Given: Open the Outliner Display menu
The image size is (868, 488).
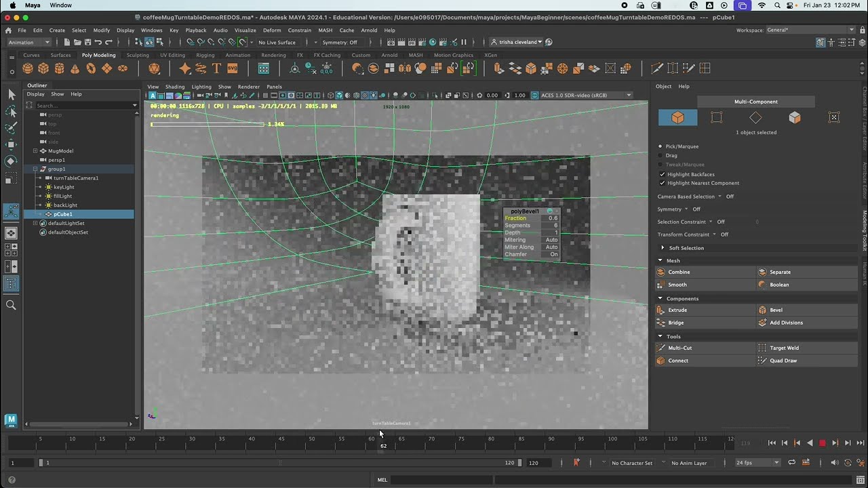Looking at the screenshot, I should click(x=35, y=94).
